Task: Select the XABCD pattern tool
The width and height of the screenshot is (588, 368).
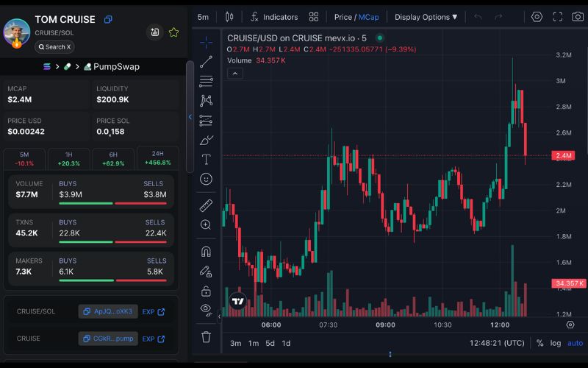Action: click(206, 101)
